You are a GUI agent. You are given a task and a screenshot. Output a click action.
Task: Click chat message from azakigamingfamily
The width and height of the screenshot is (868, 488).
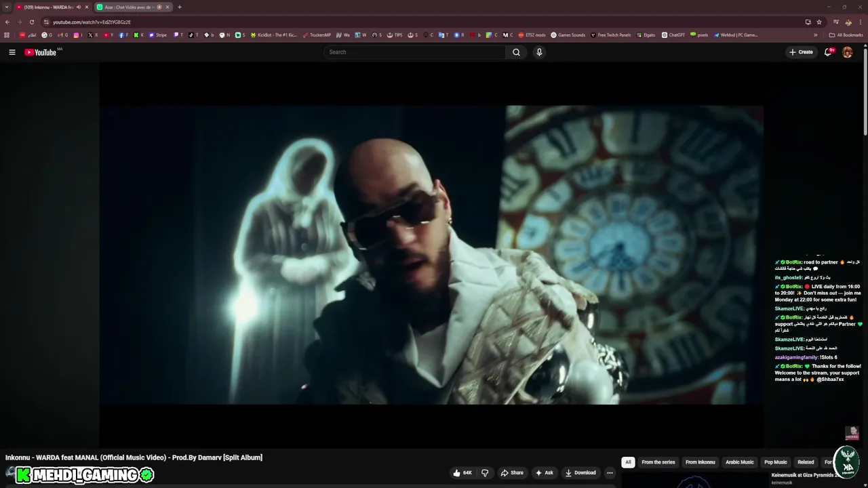(x=806, y=357)
